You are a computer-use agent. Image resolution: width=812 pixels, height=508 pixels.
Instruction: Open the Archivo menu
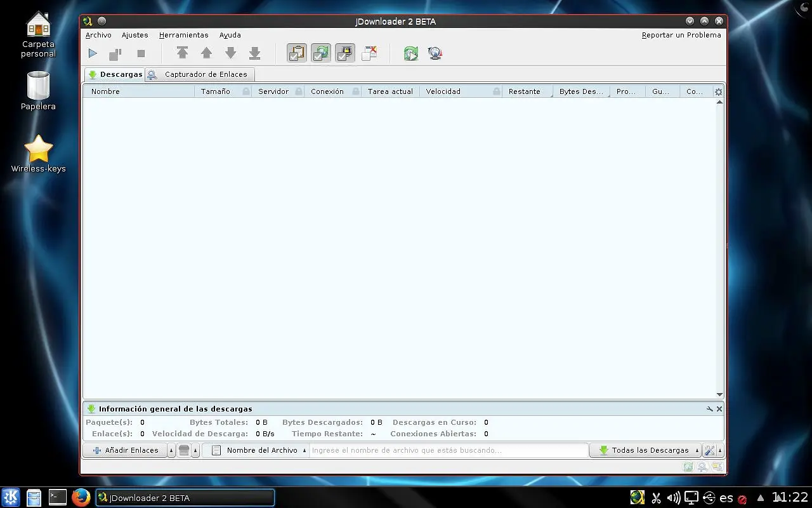coord(98,35)
